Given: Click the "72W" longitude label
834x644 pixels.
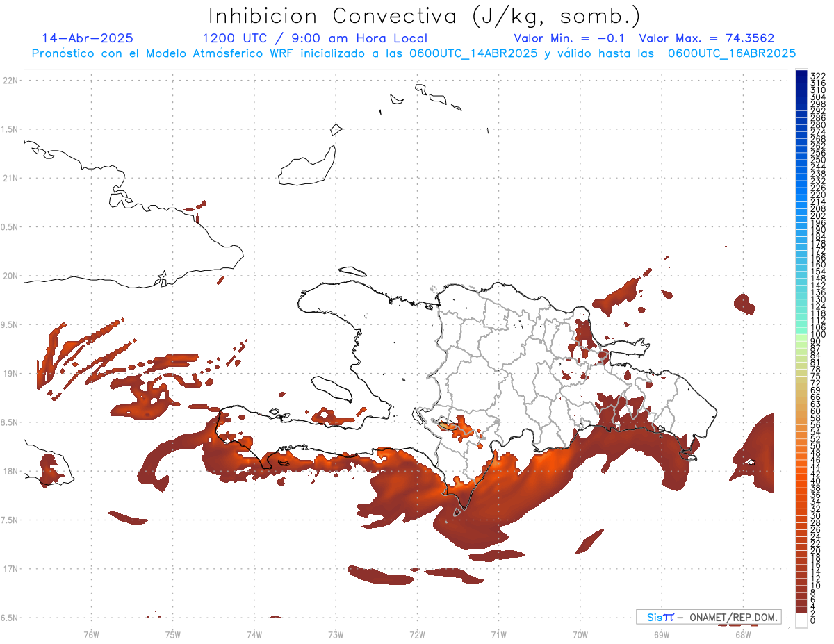Looking at the screenshot, I should (417, 634).
